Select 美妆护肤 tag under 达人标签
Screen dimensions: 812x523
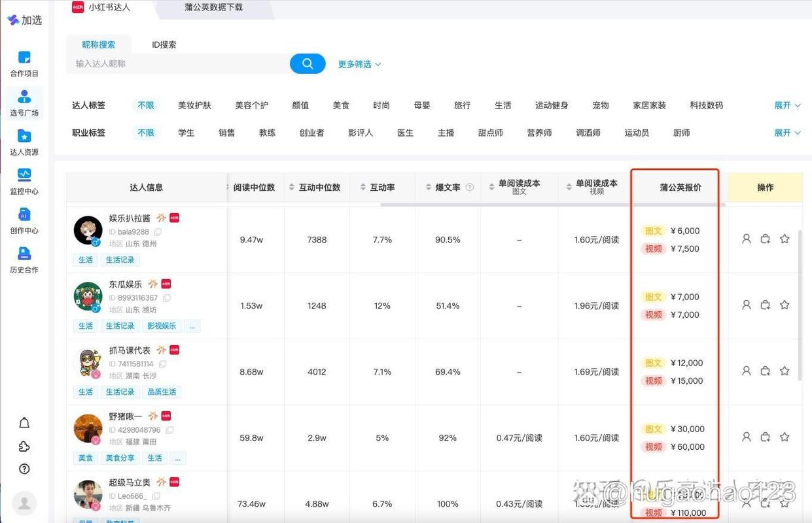[x=194, y=105]
